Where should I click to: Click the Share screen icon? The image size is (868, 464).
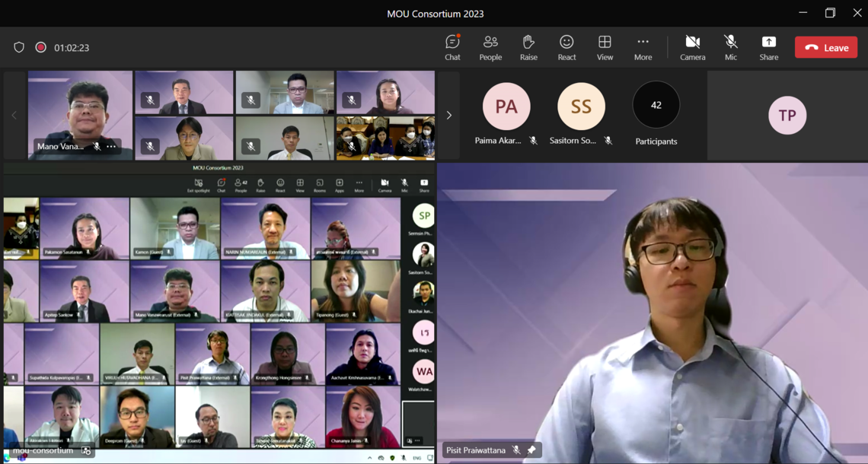click(x=768, y=47)
